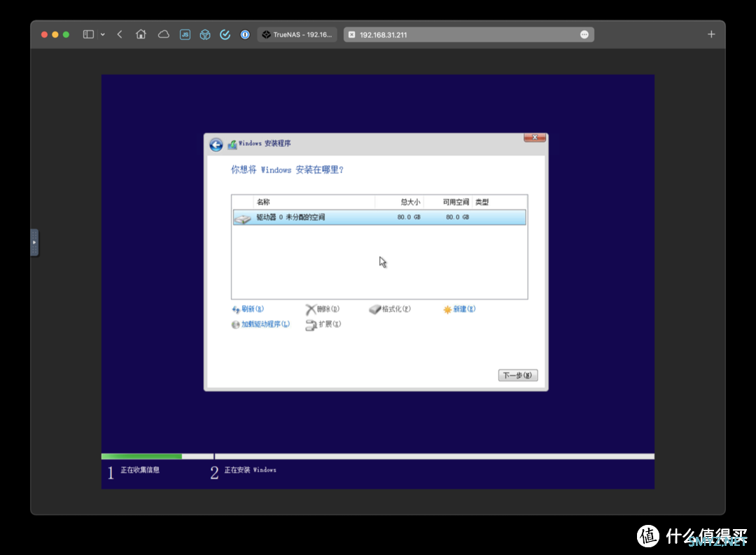756x555 pixels.
Task: Click the extend partition icon
Action: (311, 325)
